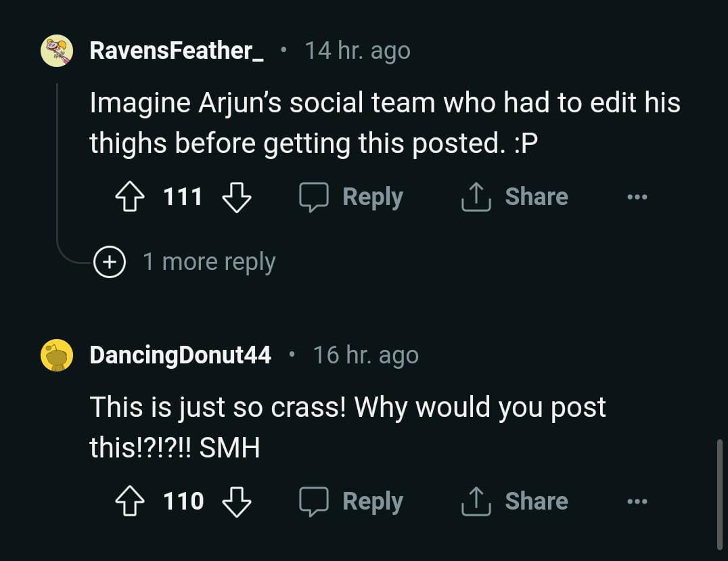Open the RavensFeather_ username link
The width and height of the screenshot is (728, 561).
(177, 51)
